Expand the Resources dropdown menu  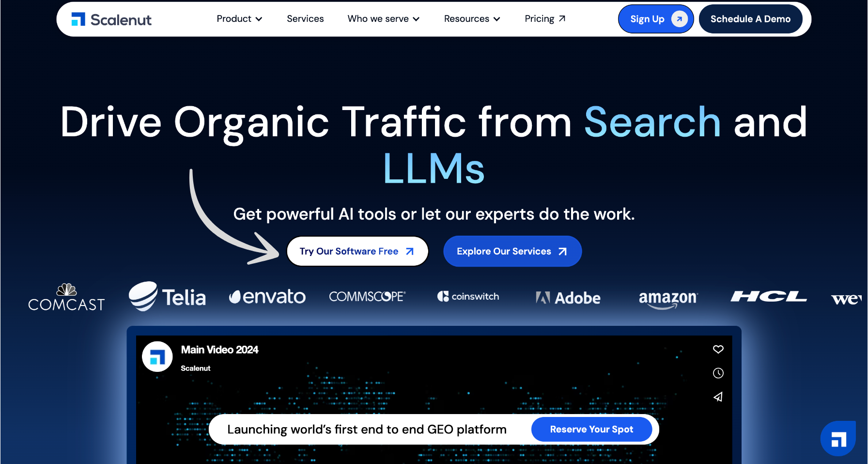click(472, 19)
